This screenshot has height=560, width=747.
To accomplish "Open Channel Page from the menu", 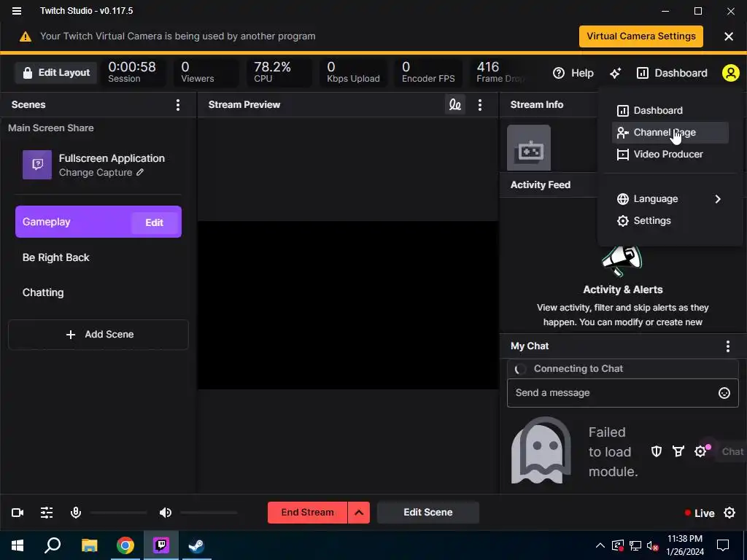I will click(x=670, y=133).
